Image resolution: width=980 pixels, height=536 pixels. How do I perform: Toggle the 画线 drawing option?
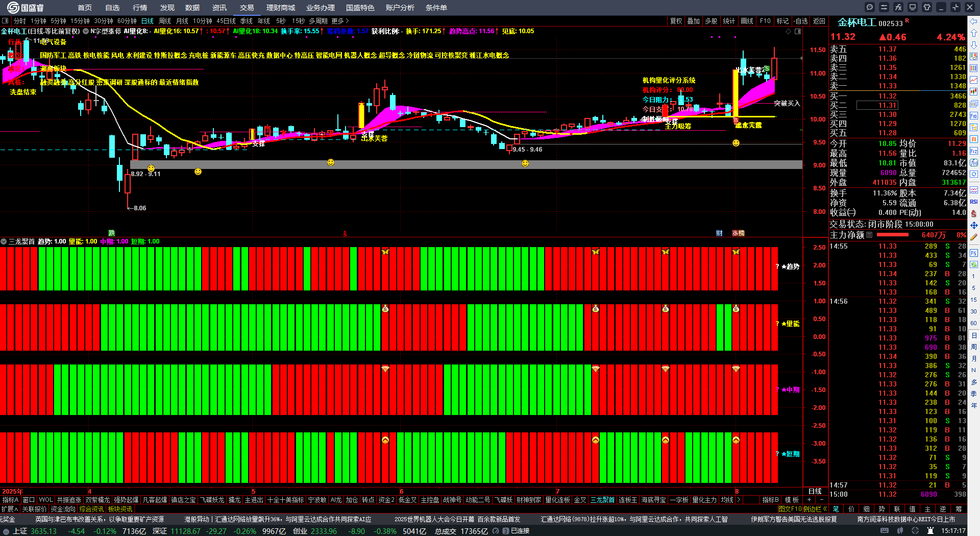pyautogui.click(x=747, y=21)
